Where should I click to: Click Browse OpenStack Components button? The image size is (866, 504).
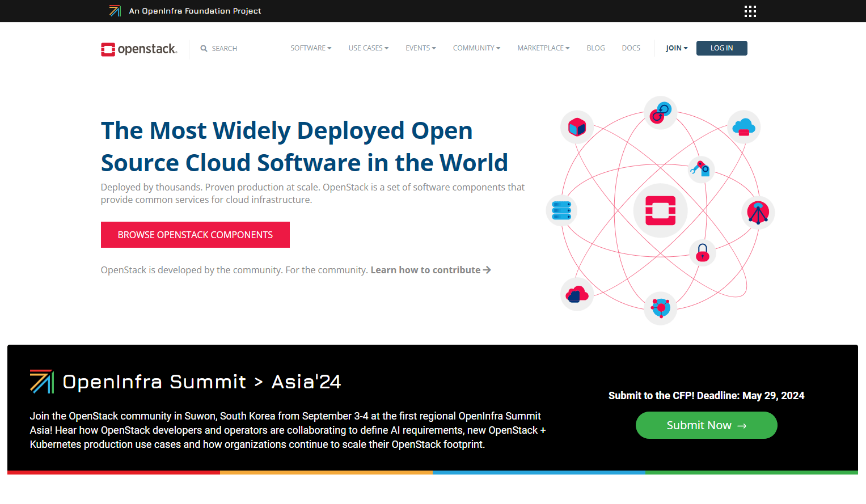195,235
